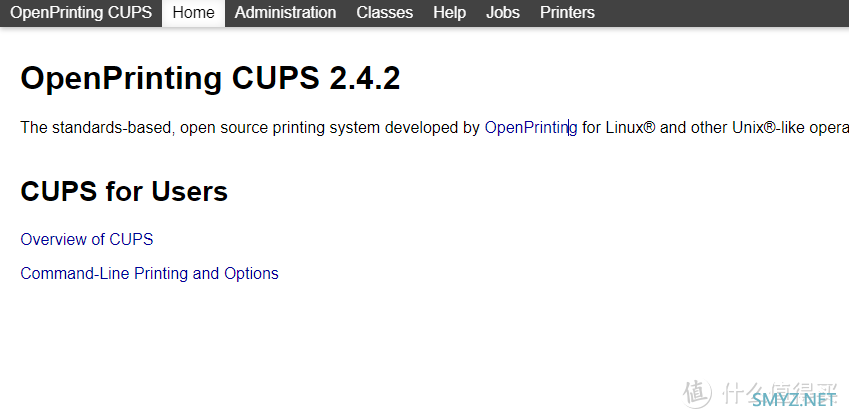Click the OpenPrinting CUPS 2.4.2 heading

point(210,78)
